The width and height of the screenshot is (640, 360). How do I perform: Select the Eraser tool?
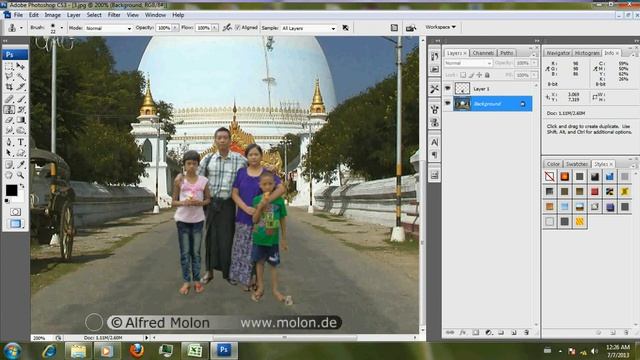click(9, 120)
